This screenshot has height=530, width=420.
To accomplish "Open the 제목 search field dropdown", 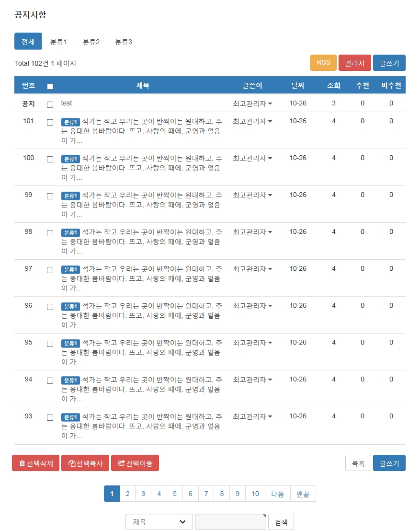I will point(159,522).
